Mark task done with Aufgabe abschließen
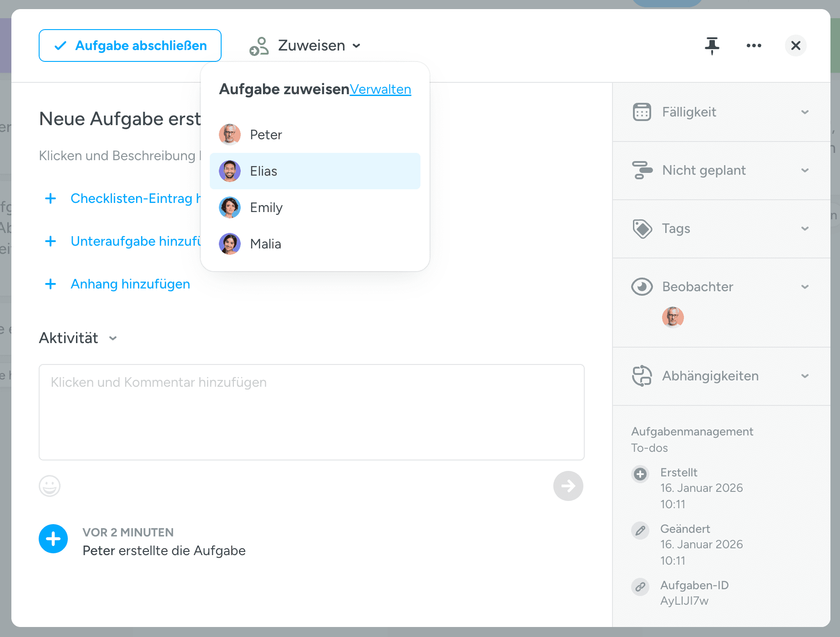840x637 pixels. [130, 45]
